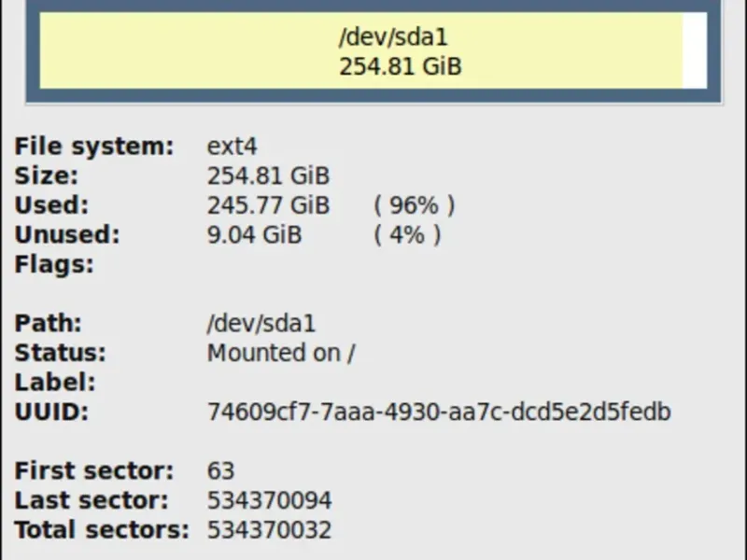The image size is (747, 560).
Task: Click the Size value 254.81 GiB in details
Action: 268,175
